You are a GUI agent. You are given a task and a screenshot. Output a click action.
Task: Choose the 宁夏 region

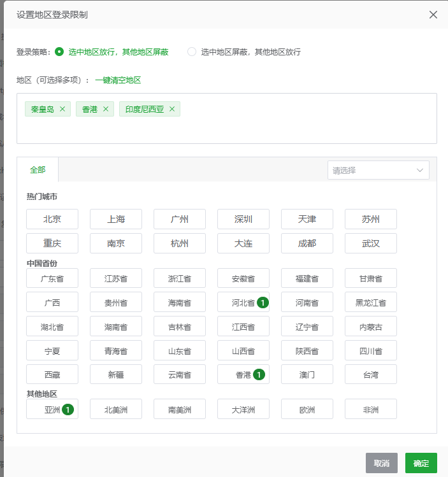(x=52, y=350)
